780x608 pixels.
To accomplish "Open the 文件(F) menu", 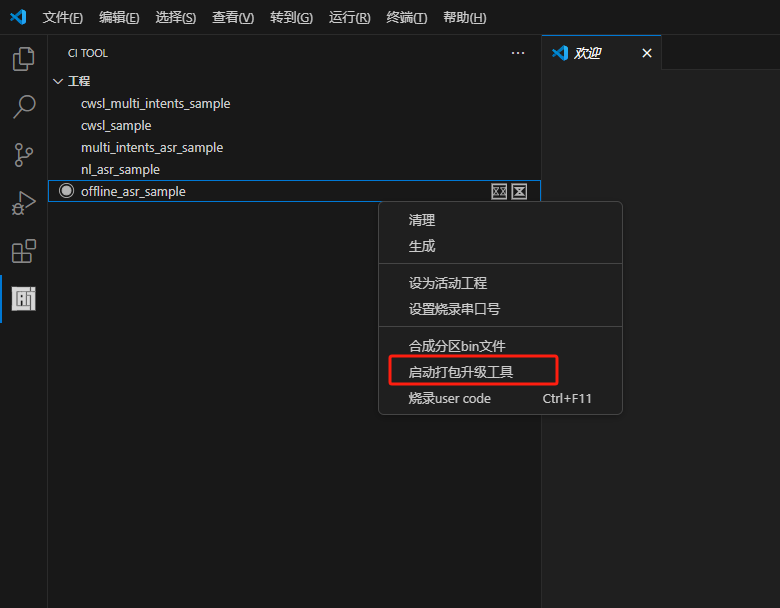I will point(63,18).
